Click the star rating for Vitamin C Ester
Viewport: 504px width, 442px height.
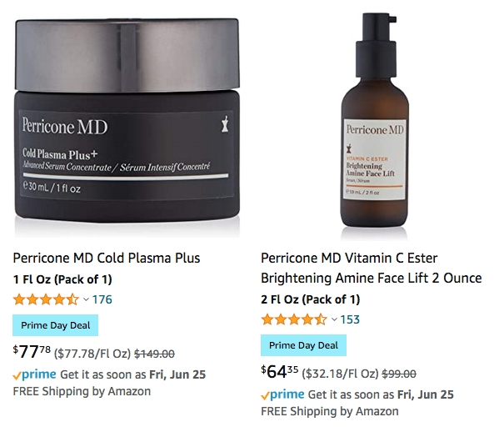294,319
